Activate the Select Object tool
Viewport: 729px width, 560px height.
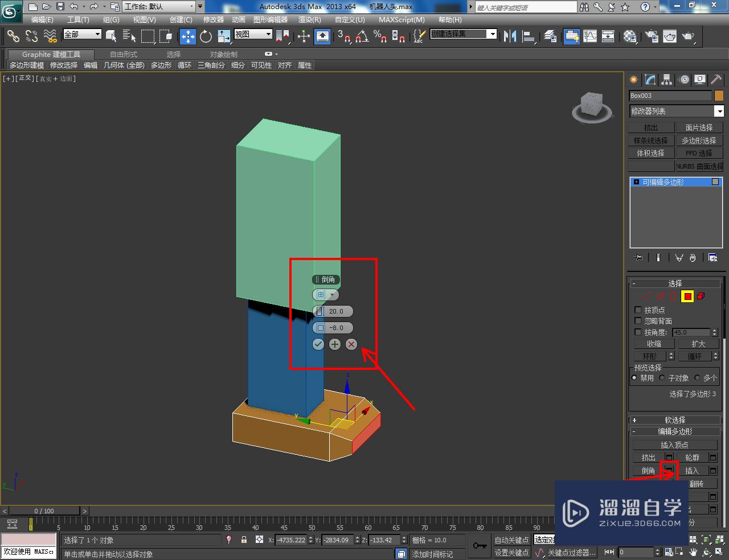[111, 36]
